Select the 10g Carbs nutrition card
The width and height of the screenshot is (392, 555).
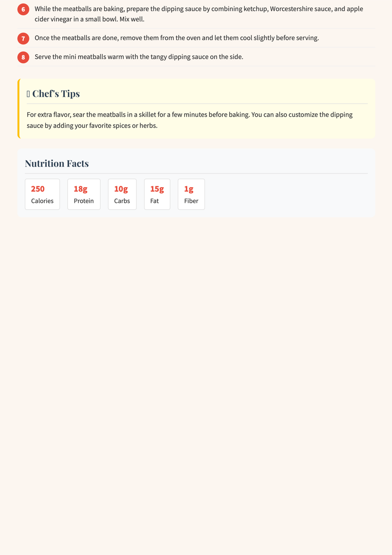tap(122, 194)
